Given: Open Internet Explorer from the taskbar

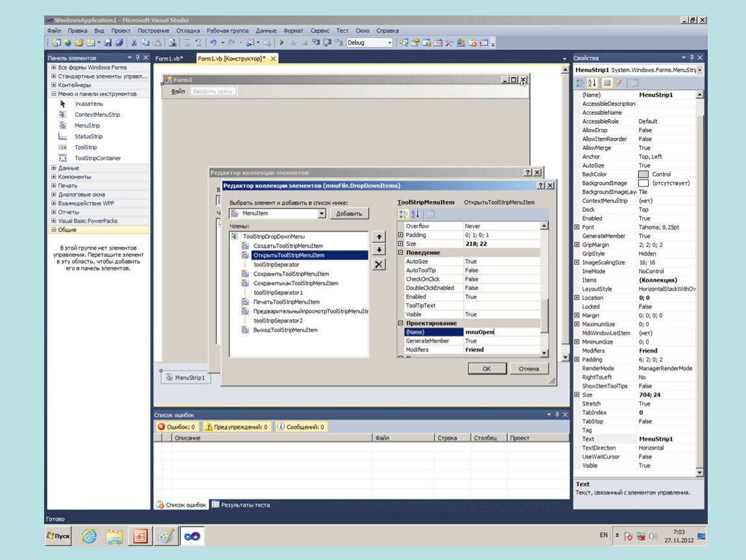Looking at the screenshot, I should point(89,536).
